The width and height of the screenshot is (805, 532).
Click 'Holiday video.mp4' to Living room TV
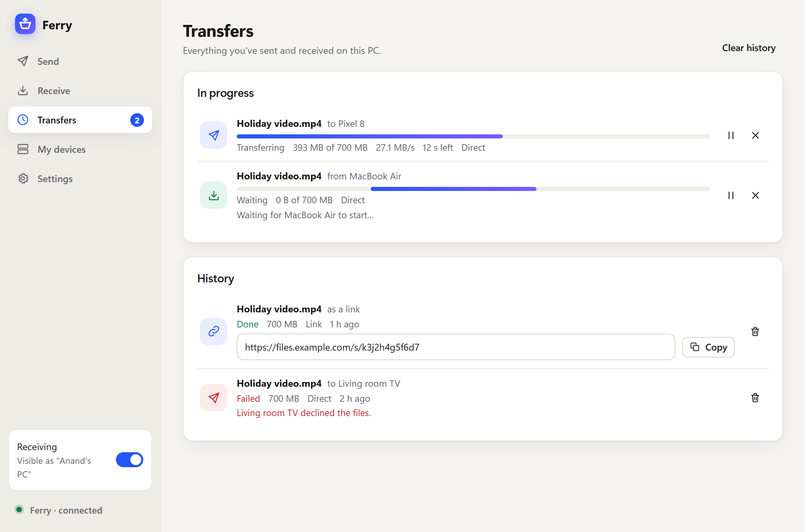point(279,384)
